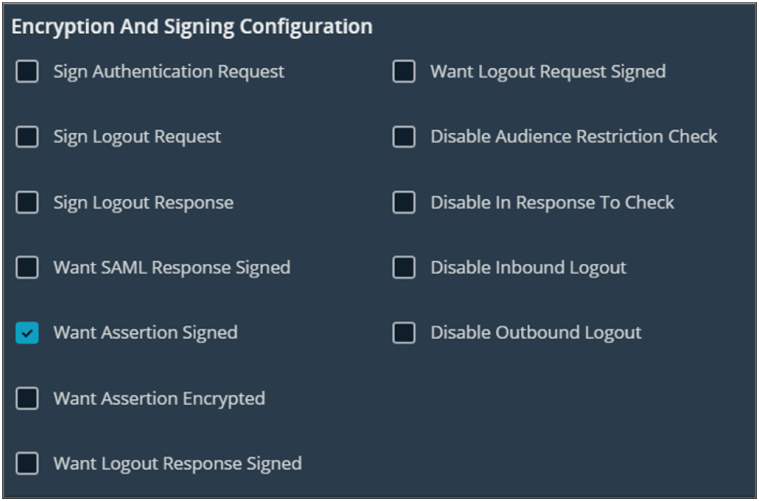Enable Want Logout Request Signed checkbox
This screenshot has width=759, height=501.
point(404,72)
